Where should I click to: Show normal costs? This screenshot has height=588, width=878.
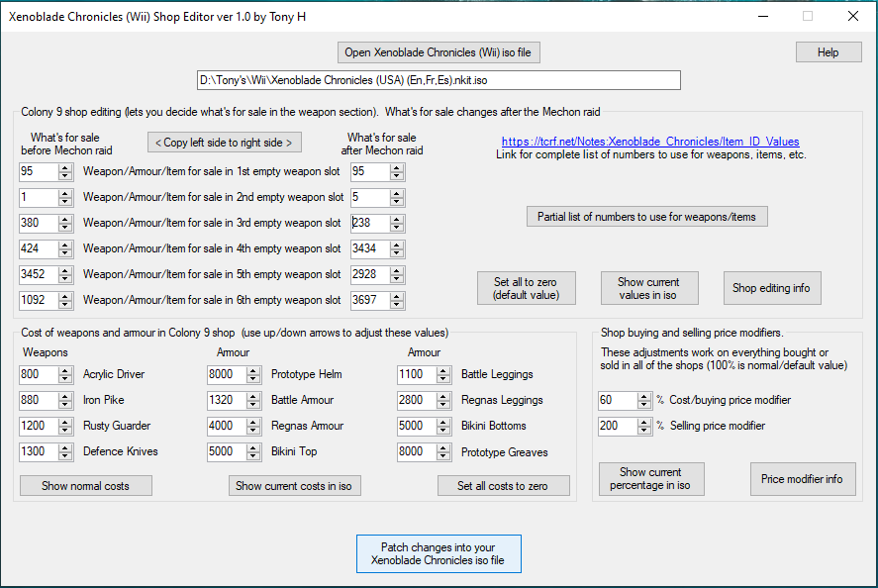coord(86,485)
